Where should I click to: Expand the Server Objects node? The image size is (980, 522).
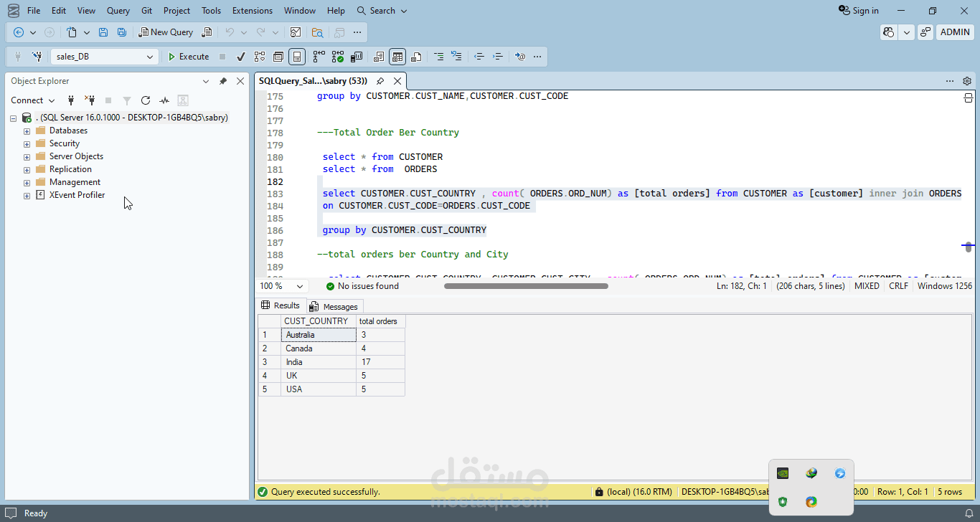(x=27, y=157)
